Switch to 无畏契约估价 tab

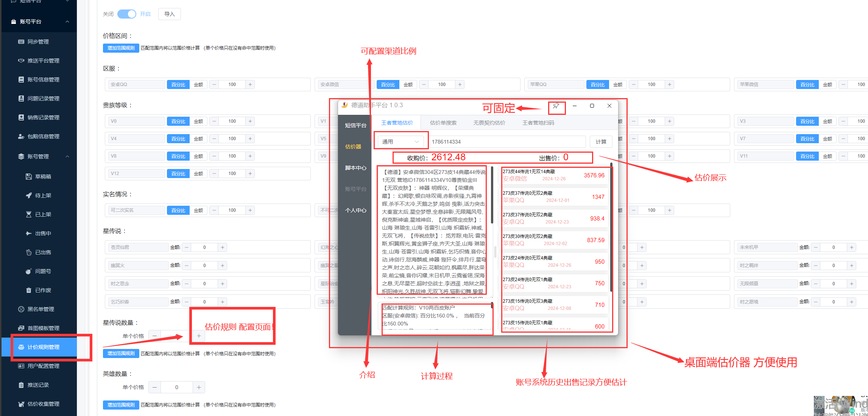pos(489,123)
